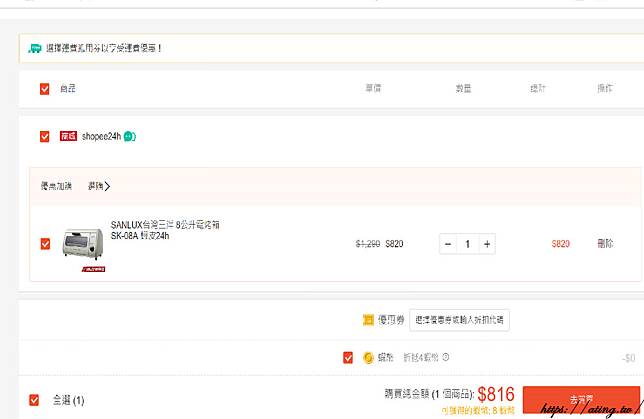
Task: Click the red $820 item subtotal
Action: (x=560, y=244)
